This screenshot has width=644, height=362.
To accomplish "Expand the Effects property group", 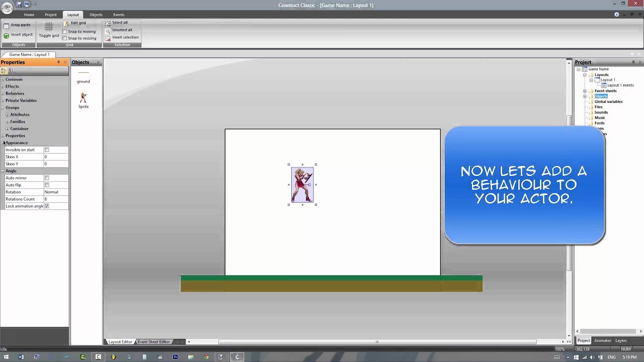I will (x=3, y=86).
